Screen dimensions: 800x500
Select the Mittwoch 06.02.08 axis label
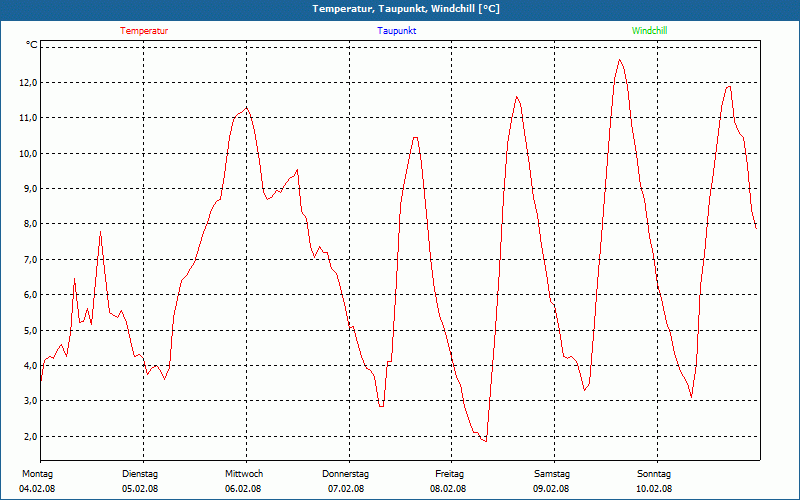click(243, 481)
